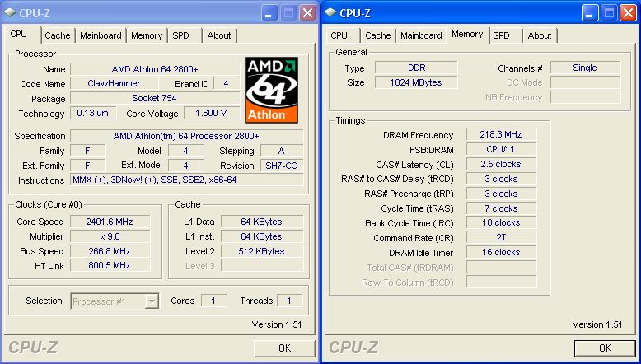The width and height of the screenshot is (641, 364).
Task: Click the CPU-Z title icon in left window
Action: click(x=10, y=12)
